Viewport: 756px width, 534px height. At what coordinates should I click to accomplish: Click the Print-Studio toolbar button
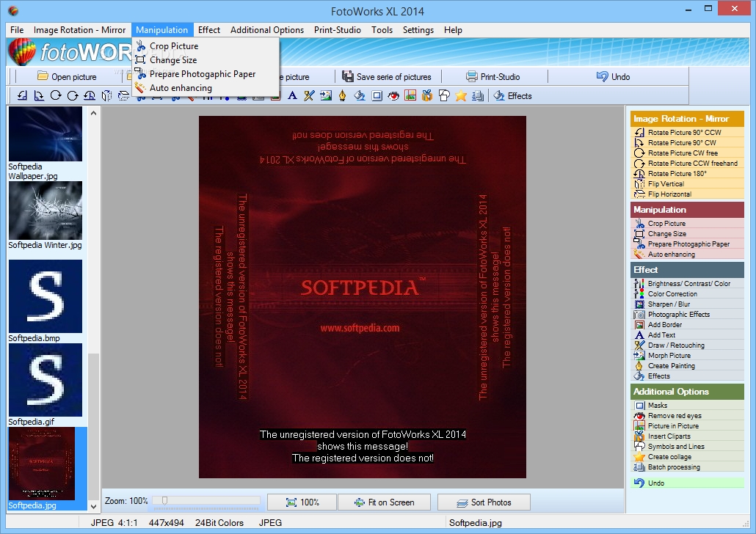click(493, 76)
